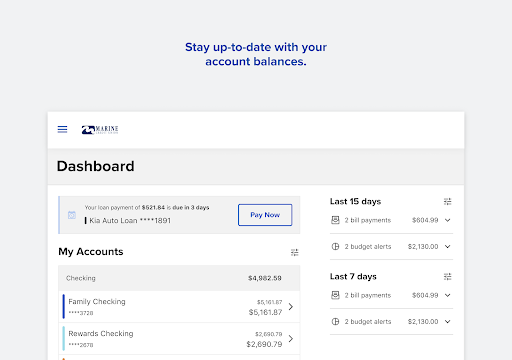This screenshot has height=360, width=512.
Task: Expand bill payments under Last 7 days
Action: (448, 295)
